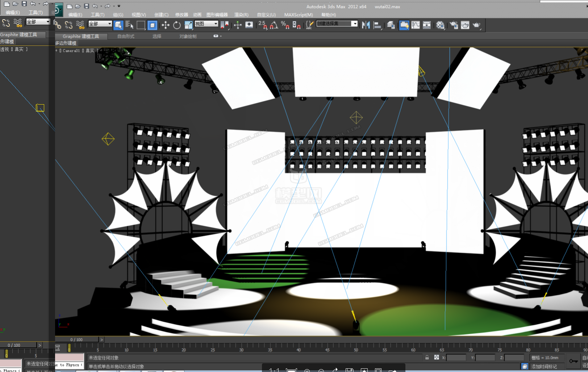
Task: Toggle the Graphite Modeling Tools ribbon button
Action: (x=404, y=25)
